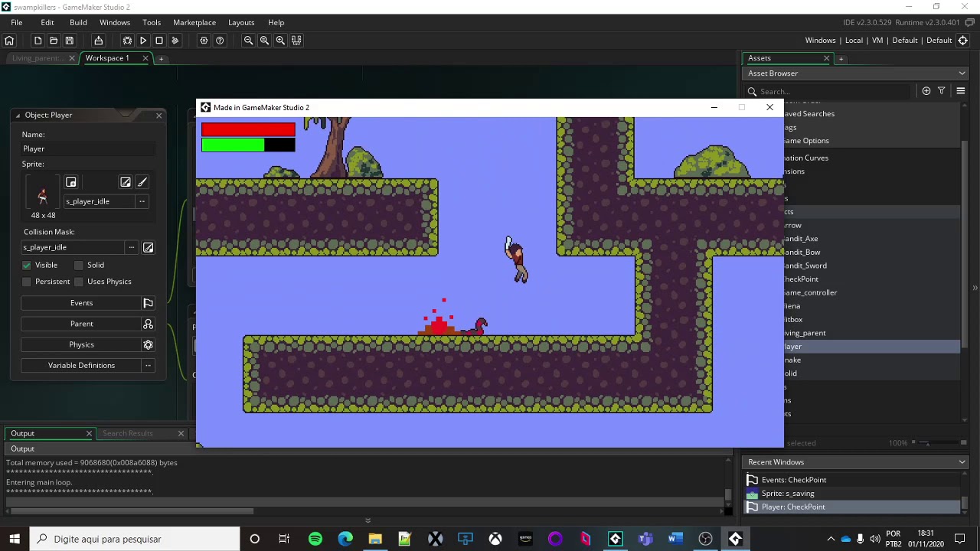980x551 pixels.
Task: Create executable with the export toolbar icon
Action: point(98,40)
